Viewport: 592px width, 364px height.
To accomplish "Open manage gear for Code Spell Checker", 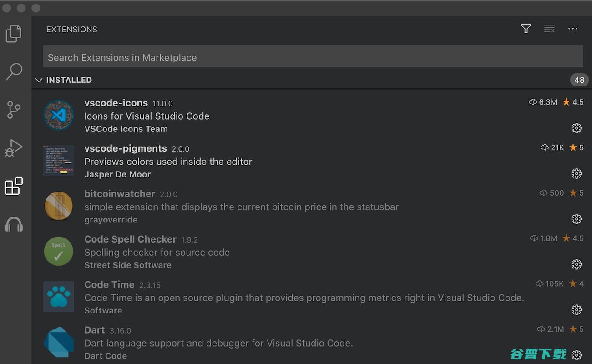I will [x=577, y=264].
